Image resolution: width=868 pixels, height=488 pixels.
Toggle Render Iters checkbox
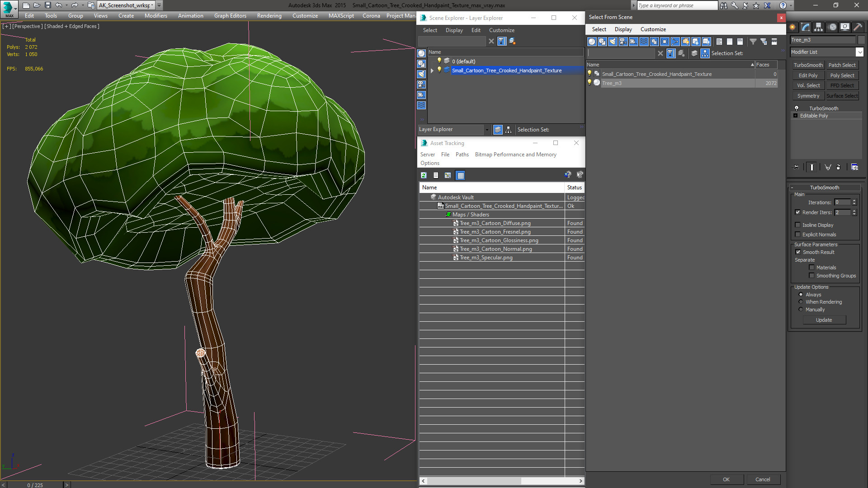click(798, 212)
